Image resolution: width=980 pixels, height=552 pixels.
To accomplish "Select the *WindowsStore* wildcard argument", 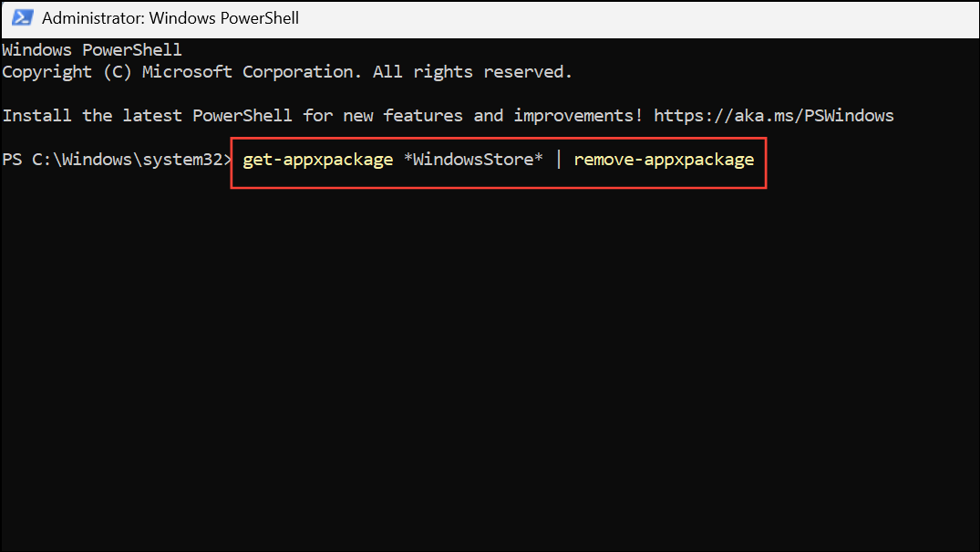I will coord(473,159).
